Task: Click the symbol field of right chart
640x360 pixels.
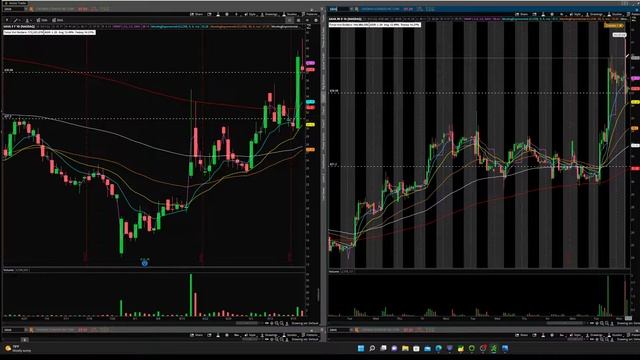Action: pyautogui.click(x=339, y=9)
